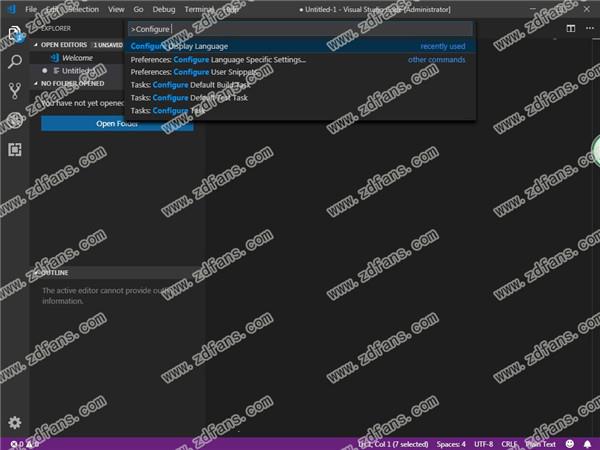The image size is (600, 450).
Task: Select Tasks: Configure Task command
Action: tap(300, 111)
